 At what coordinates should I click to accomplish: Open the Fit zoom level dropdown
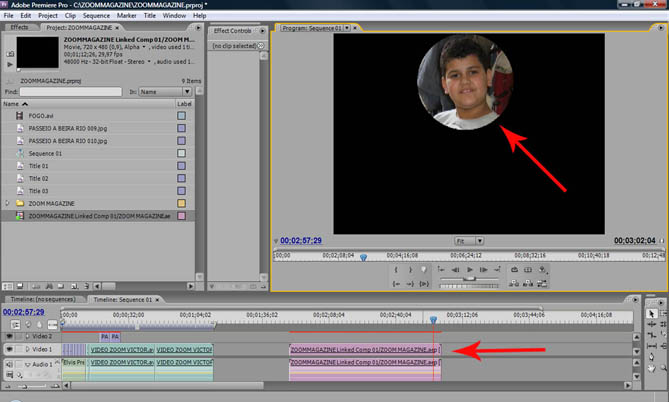pyautogui.click(x=468, y=241)
